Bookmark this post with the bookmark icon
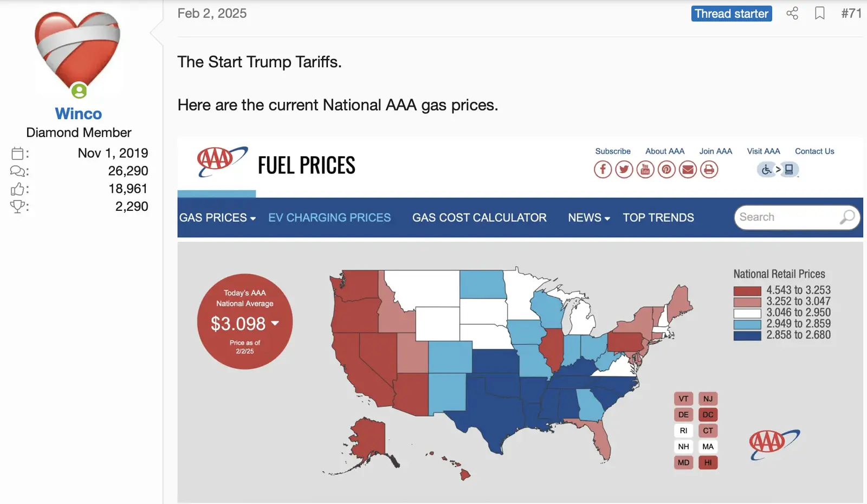The image size is (867, 504). coord(820,14)
